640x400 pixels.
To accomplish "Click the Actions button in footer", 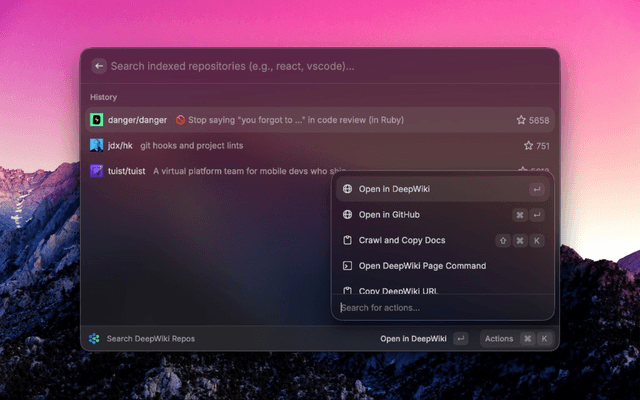I will pos(517,339).
